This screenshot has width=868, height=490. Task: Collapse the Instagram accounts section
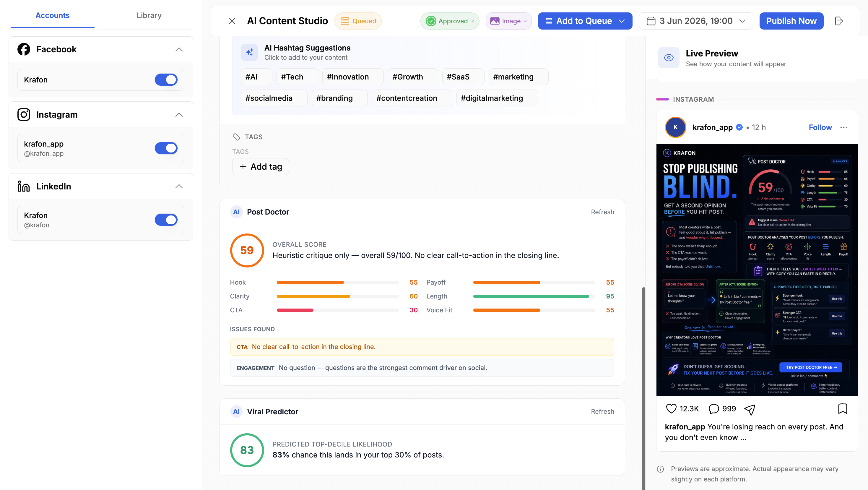tap(179, 115)
